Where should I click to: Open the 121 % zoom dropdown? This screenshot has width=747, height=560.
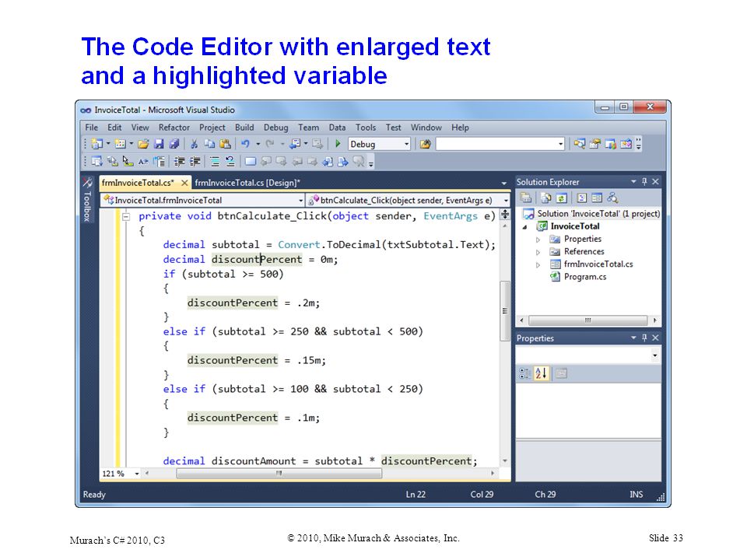click(137, 474)
